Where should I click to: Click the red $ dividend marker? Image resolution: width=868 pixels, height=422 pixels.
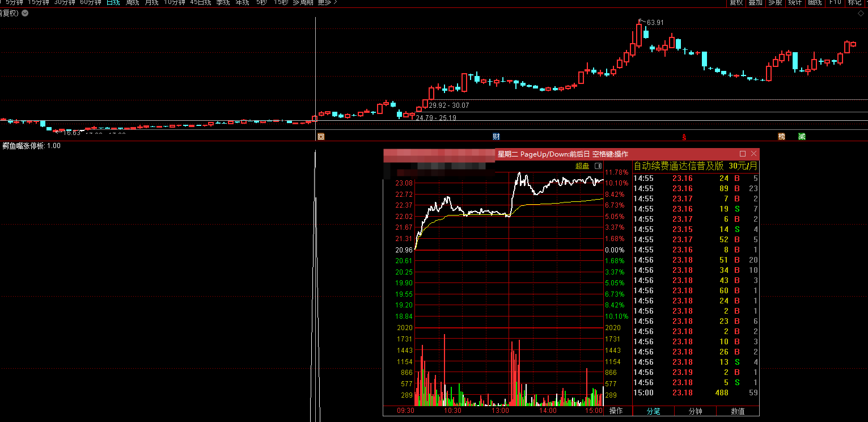pos(684,136)
